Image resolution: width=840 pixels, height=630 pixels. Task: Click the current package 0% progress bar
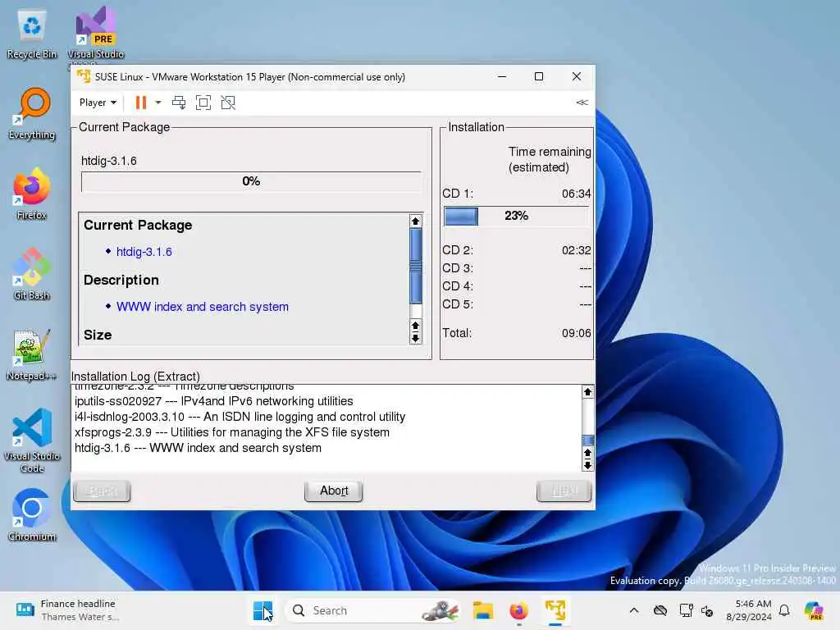[251, 181]
